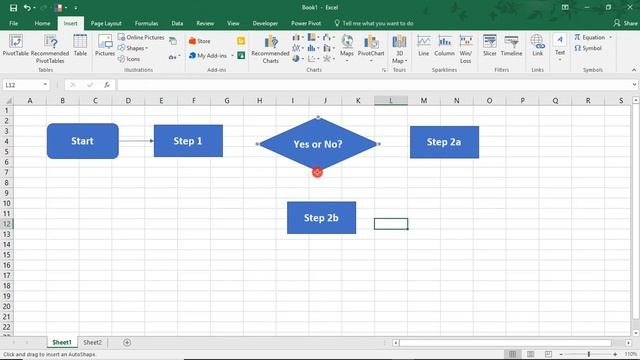Insert a Slicer filter

489,46
